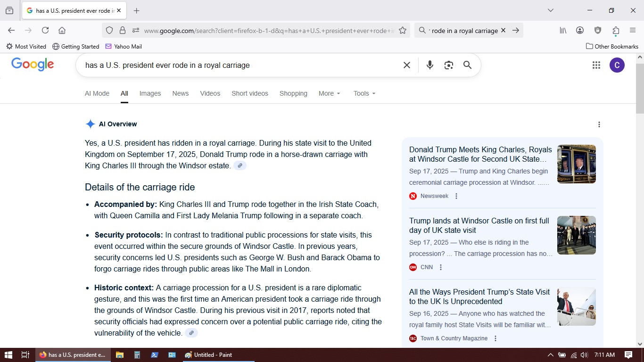Image resolution: width=644 pixels, height=362 pixels.
Task: Select the AI Mode tab
Action: coord(97,93)
